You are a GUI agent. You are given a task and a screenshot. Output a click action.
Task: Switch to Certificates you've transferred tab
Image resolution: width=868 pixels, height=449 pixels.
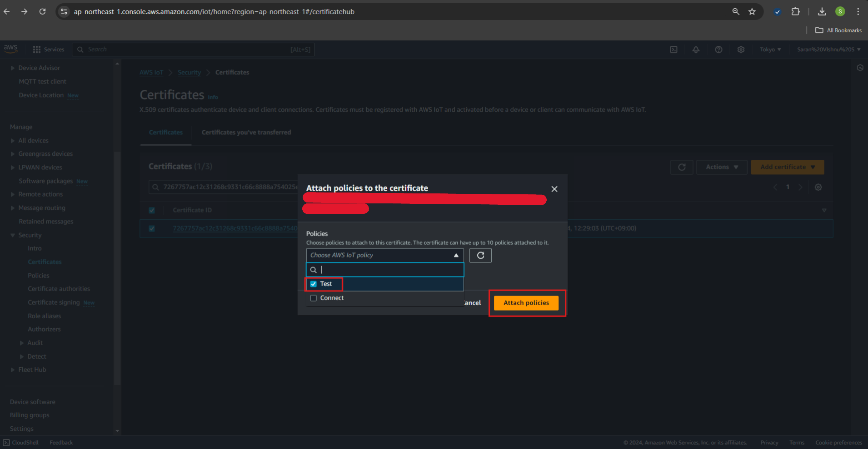coord(246,133)
